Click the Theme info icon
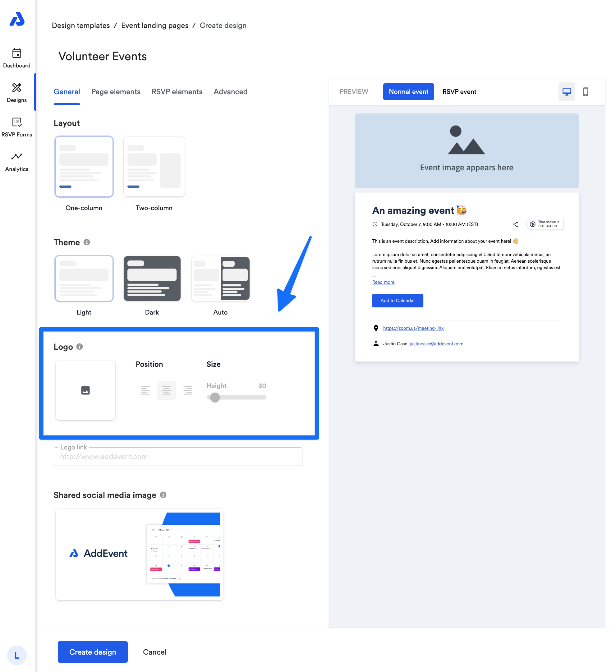 [x=87, y=242]
